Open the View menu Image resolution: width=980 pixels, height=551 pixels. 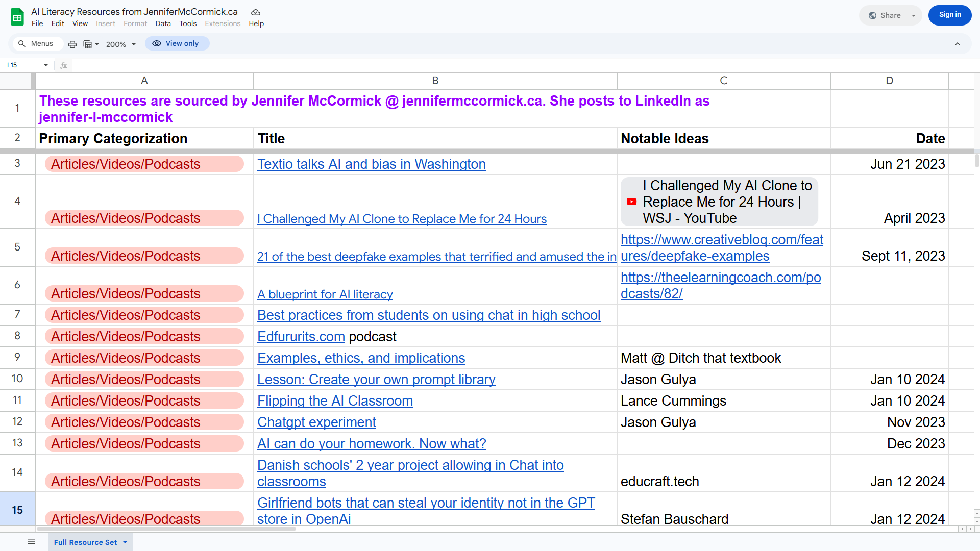pos(80,23)
